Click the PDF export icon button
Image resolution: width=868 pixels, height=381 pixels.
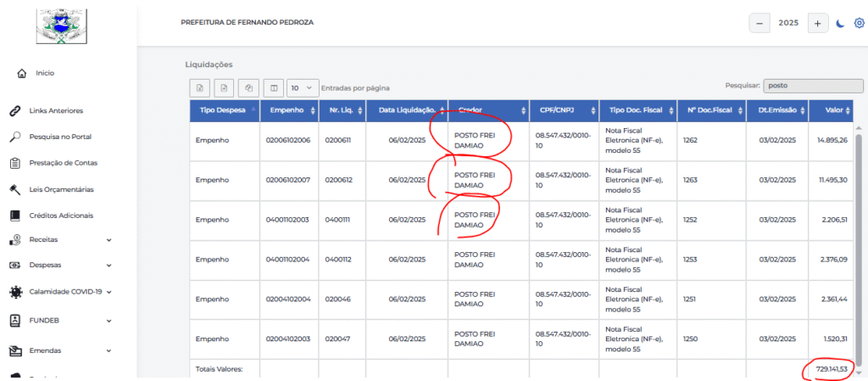click(x=224, y=87)
